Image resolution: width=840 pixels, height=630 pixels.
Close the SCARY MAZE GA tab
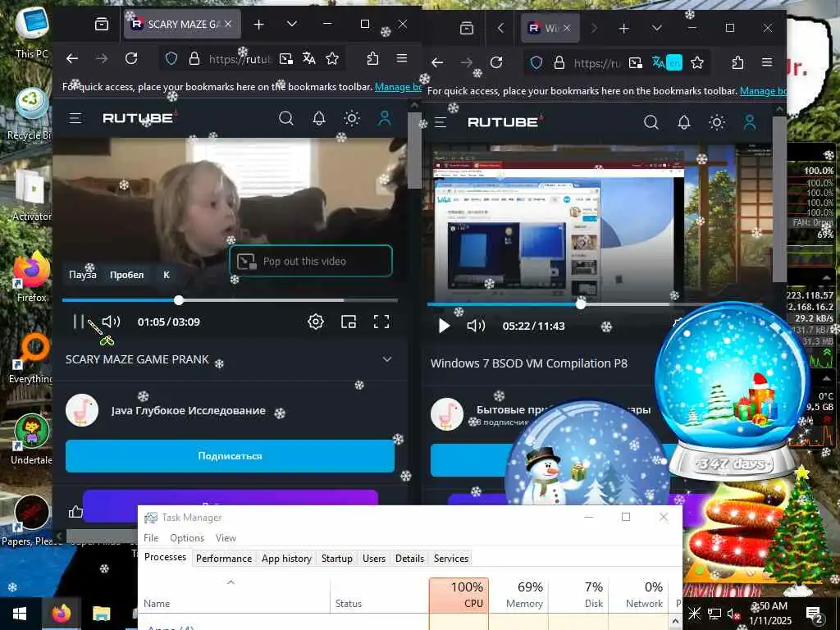tap(228, 24)
